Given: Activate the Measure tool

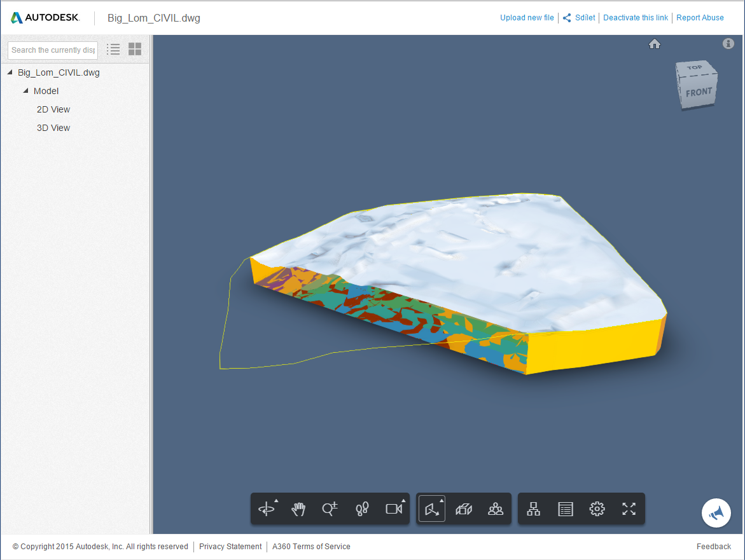Looking at the screenshot, I should 431,509.
